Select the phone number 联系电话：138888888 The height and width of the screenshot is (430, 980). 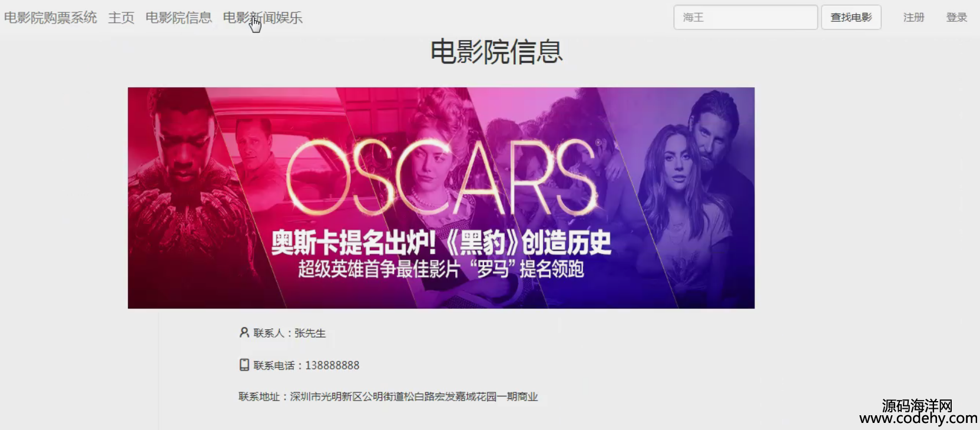pyautogui.click(x=306, y=366)
